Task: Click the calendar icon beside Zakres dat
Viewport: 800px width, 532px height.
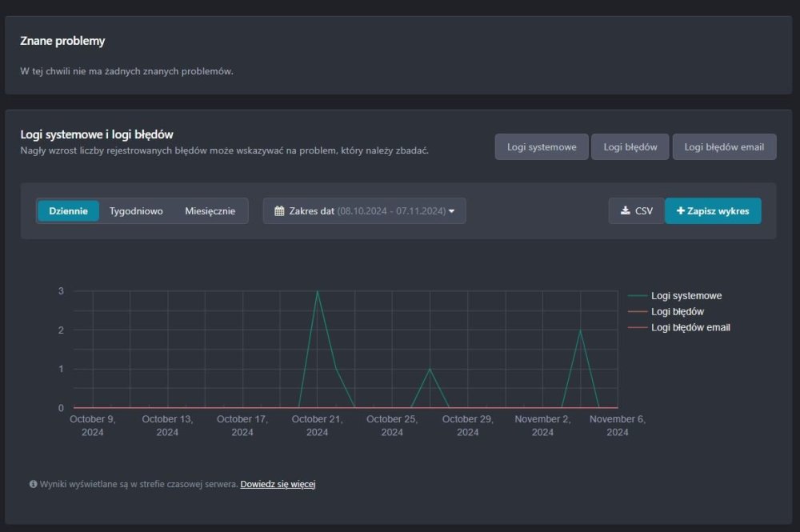Action: tap(279, 211)
